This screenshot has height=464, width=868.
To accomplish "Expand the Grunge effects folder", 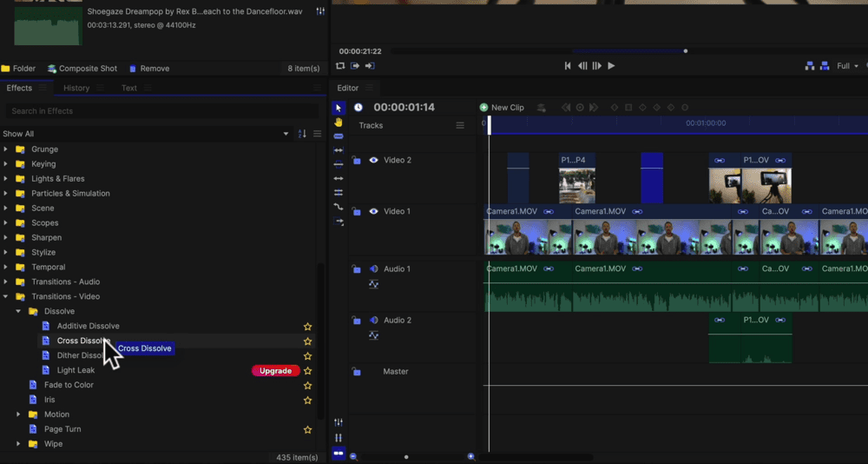I will tap(5, 149).
